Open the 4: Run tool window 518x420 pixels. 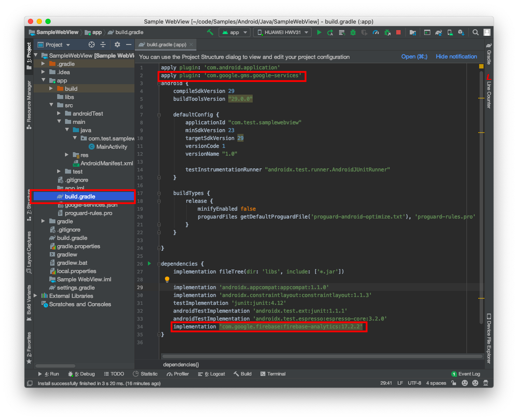click(x=48, y=374)
